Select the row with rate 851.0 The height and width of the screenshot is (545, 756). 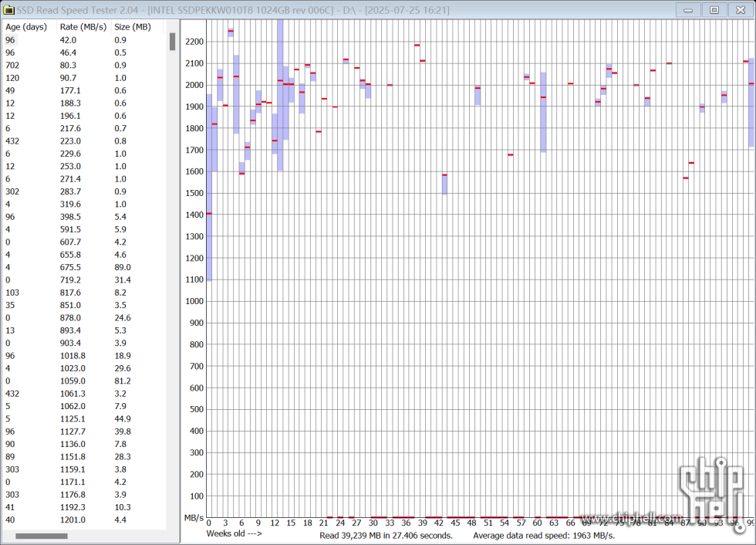click(x=85, y=305)
